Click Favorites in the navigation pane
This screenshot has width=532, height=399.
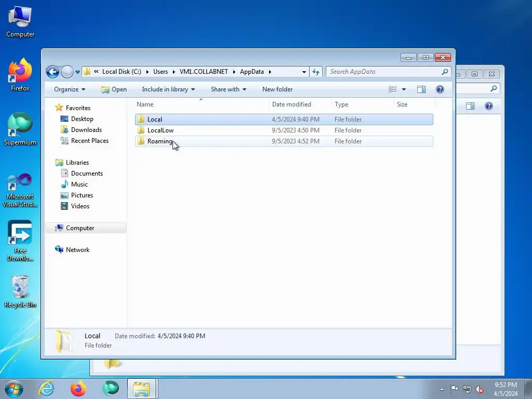tap(78, 108)
